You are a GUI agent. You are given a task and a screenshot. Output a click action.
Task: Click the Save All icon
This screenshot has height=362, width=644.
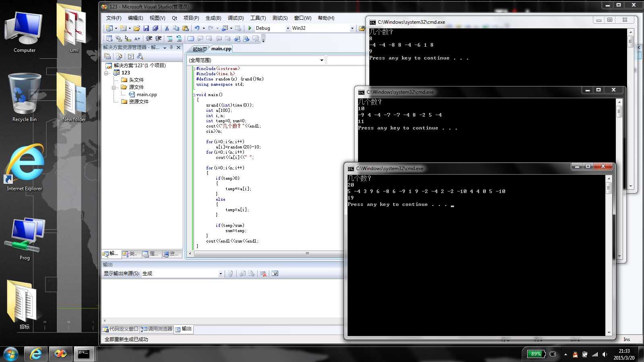(155, 28)
